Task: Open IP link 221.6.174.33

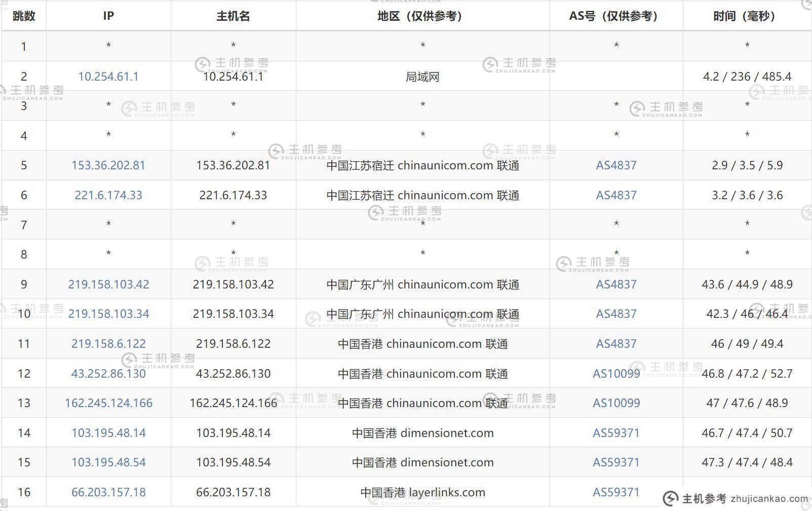Action: pyautogui.click(x=108, y=195)
